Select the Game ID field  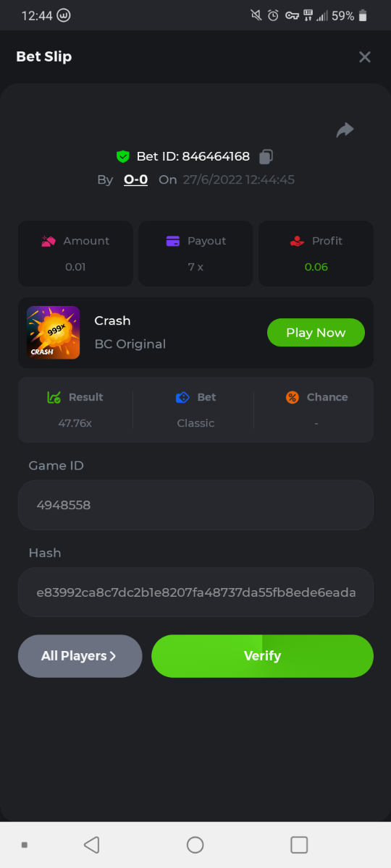pyautogui.click(x=195, y=505)
